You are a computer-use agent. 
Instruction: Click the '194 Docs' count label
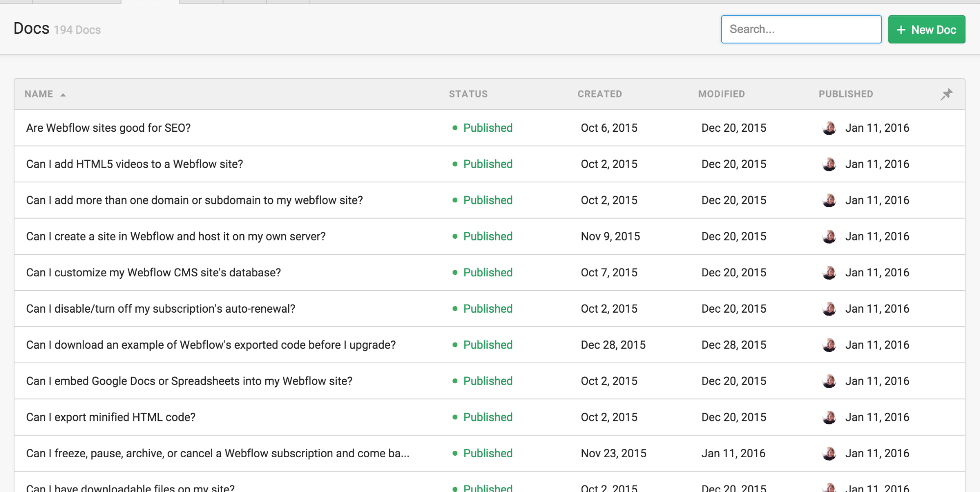tap(77, 30)
